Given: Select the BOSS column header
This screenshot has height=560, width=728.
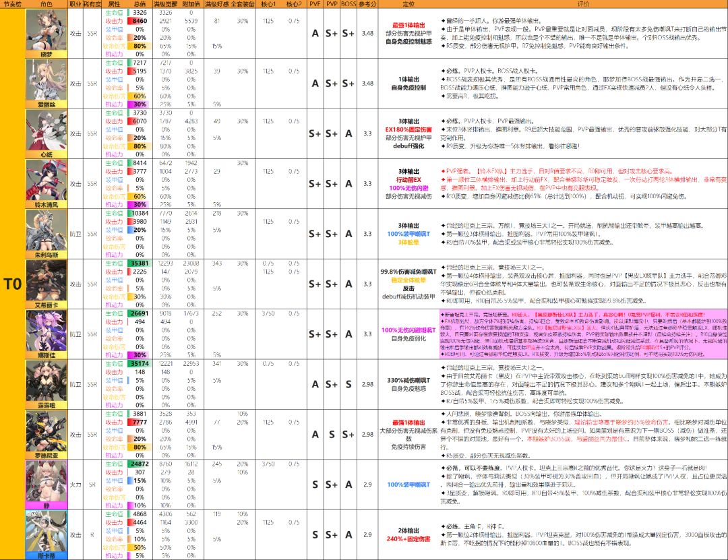Looking at the screenshot, I should (x=348, y=4).
